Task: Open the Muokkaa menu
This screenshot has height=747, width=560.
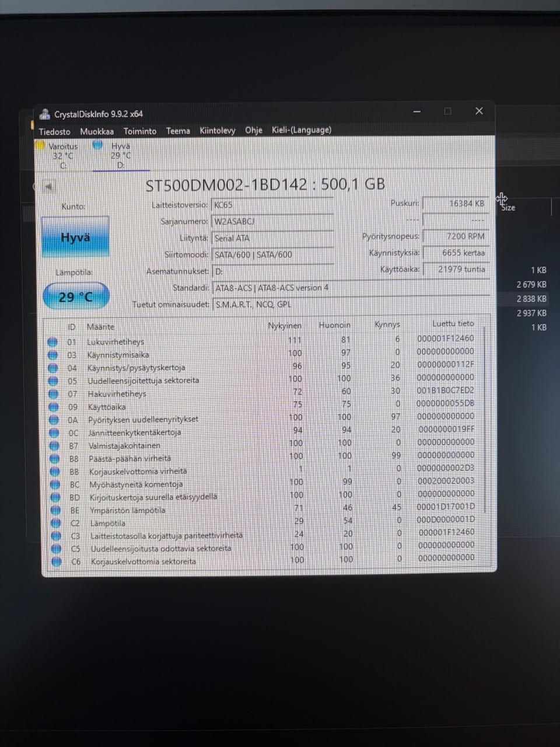Action: (97, 131)
